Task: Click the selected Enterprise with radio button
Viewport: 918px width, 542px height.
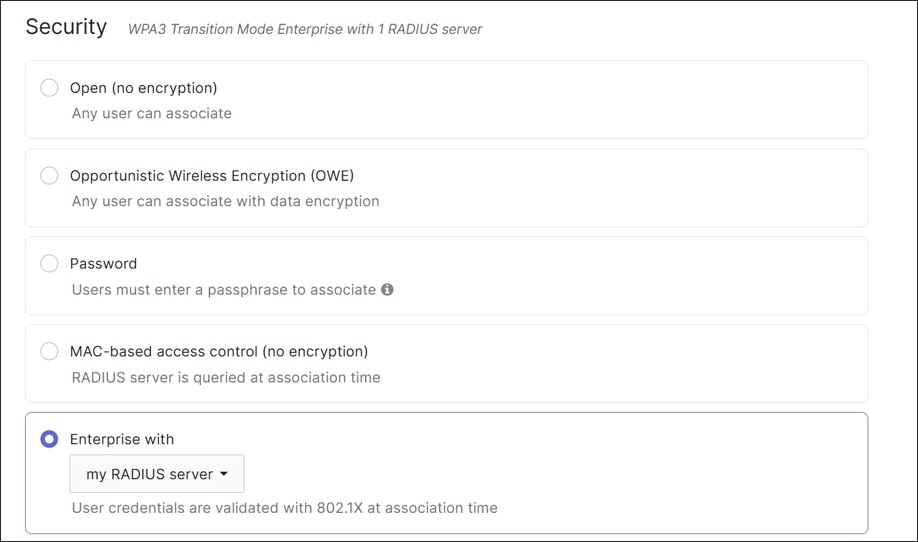Action: click(x=49, y=439)
